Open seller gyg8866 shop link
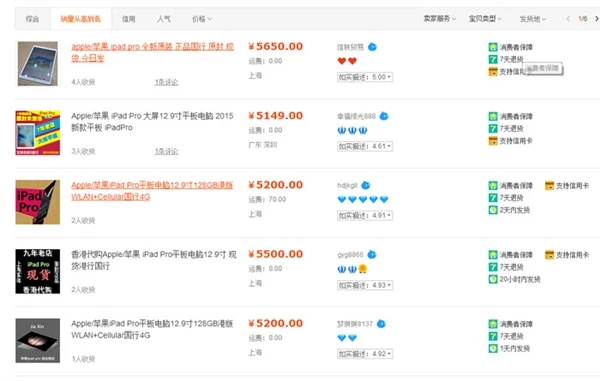 tap(350, 255)
